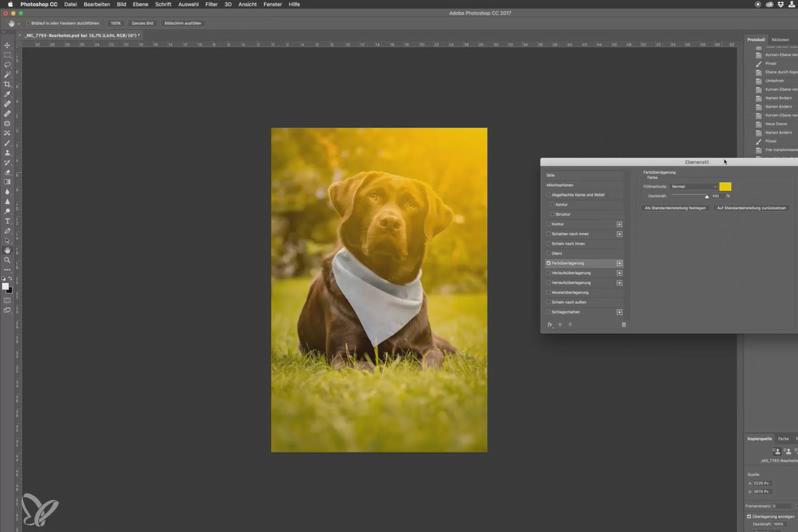The height and width of the screenshot is (532, 798).
Task: Uncheck the Farbüberlagerung checkbox
Action: point(549,263)
